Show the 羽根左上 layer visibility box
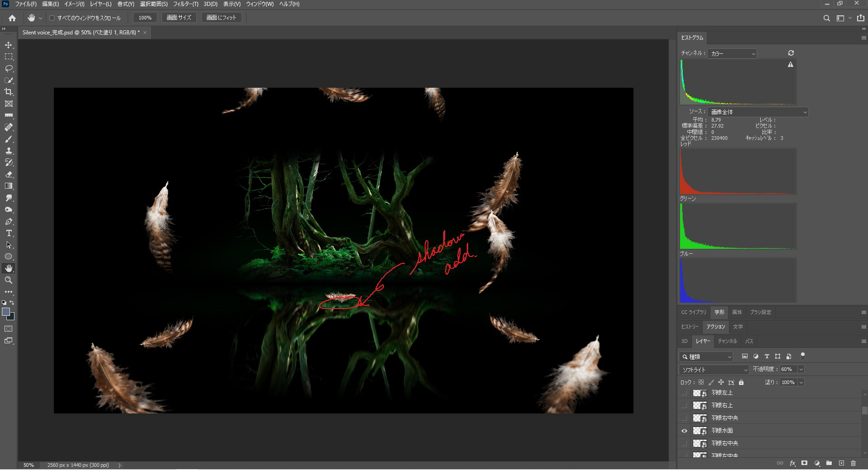 [x=684, y=393]
